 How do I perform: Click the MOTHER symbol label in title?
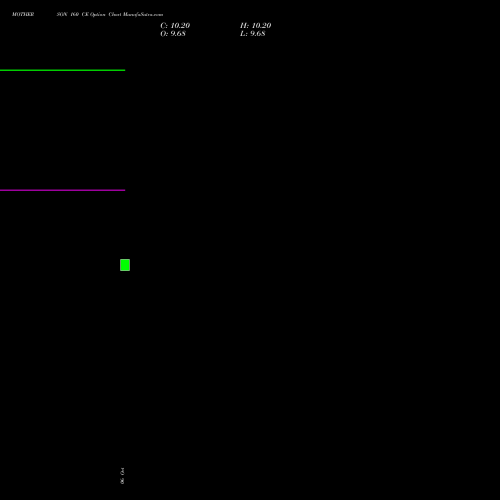pos(23,14)
